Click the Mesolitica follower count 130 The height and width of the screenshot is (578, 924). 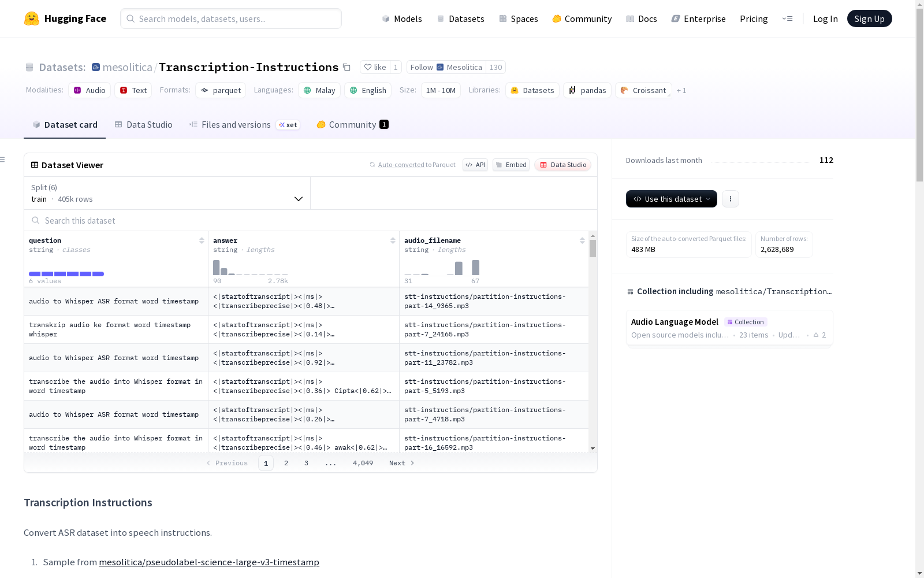pyautogui.click(x=495, y=67)
